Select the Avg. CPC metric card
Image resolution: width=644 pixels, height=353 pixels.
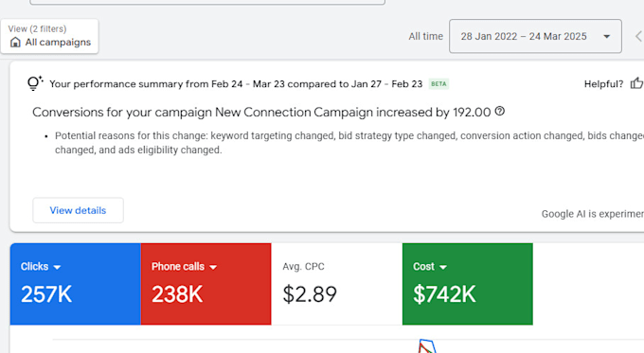pos(337,284)
